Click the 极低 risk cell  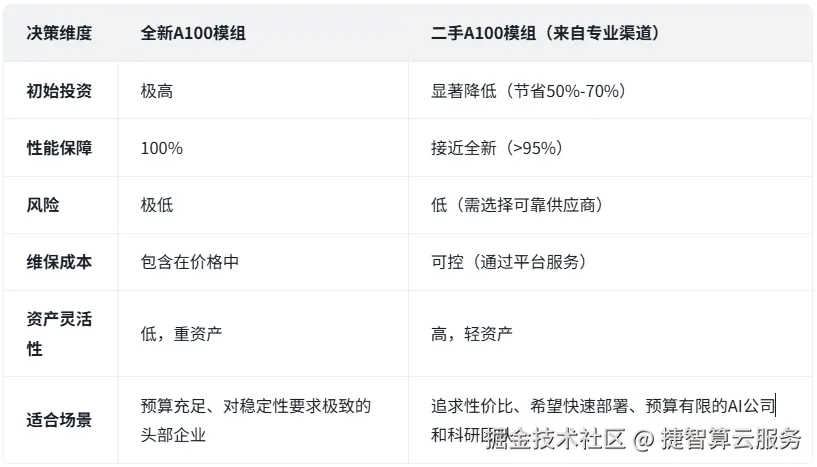tap(157, 205)
